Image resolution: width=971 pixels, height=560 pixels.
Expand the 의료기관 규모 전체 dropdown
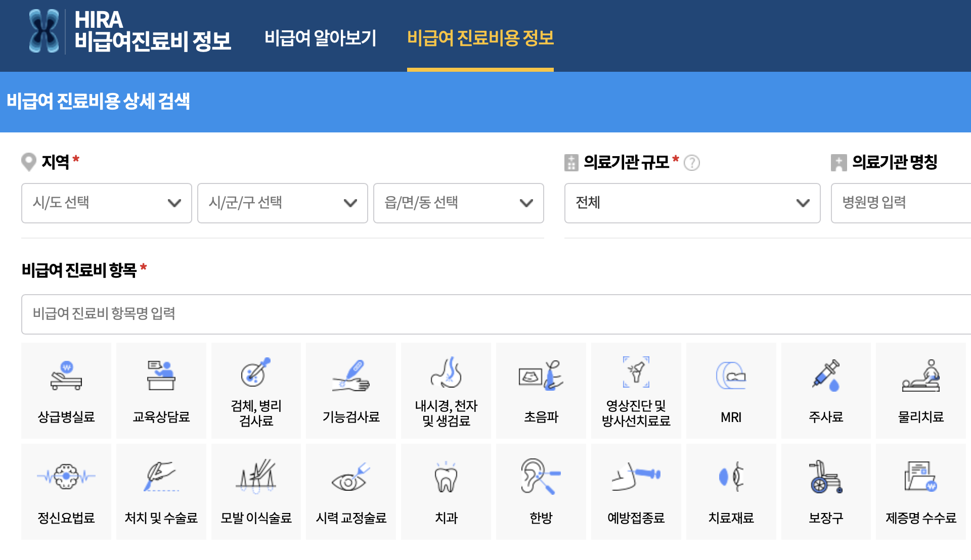pos(692,203)
